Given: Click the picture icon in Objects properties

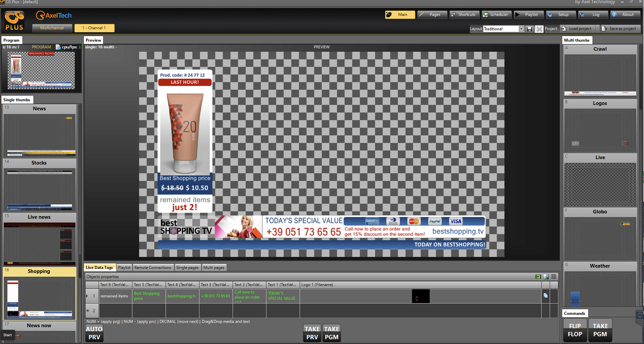Looking at the screenshot, I should tap(546, 277).
